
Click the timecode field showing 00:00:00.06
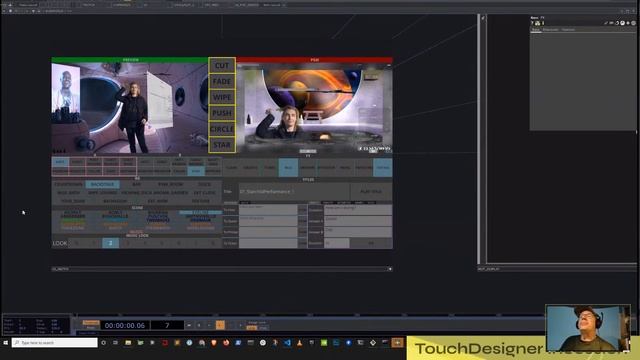(125, 325)
